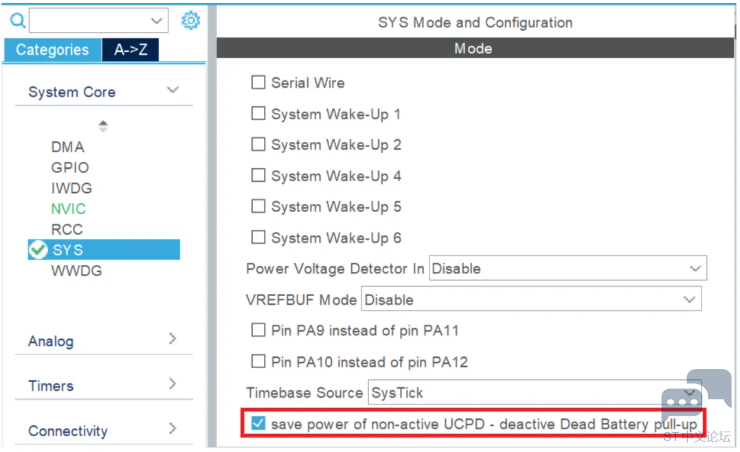Viewport: 740px width, 452px height.
Task: Click the search magnifier icon
Action: tap(17, 20)
